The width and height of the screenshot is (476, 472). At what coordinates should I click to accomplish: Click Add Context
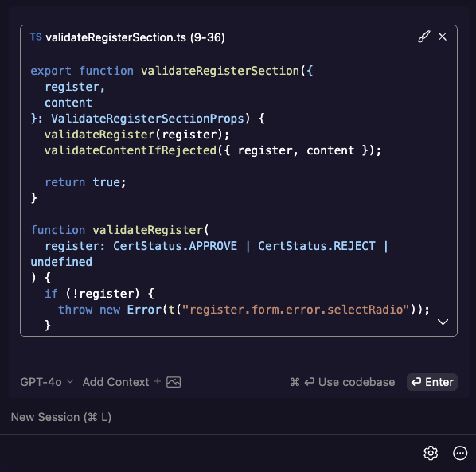point(115,382)
